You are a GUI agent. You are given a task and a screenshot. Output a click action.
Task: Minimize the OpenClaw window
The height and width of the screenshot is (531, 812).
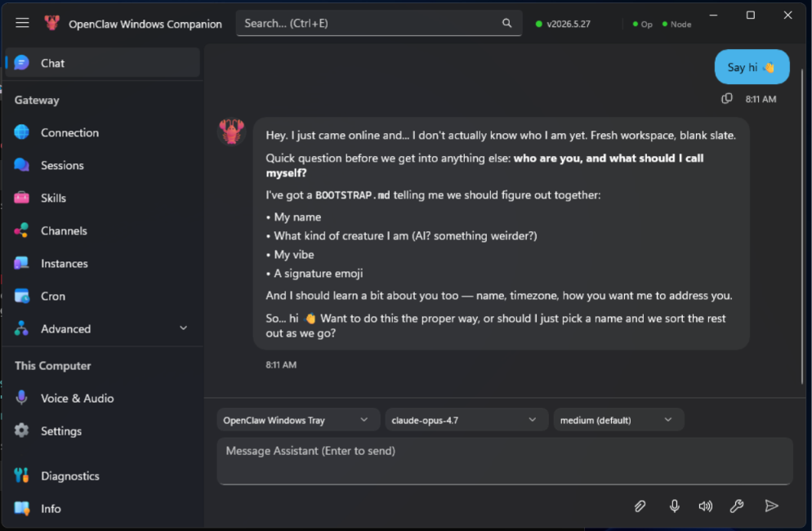click(713, 15)
